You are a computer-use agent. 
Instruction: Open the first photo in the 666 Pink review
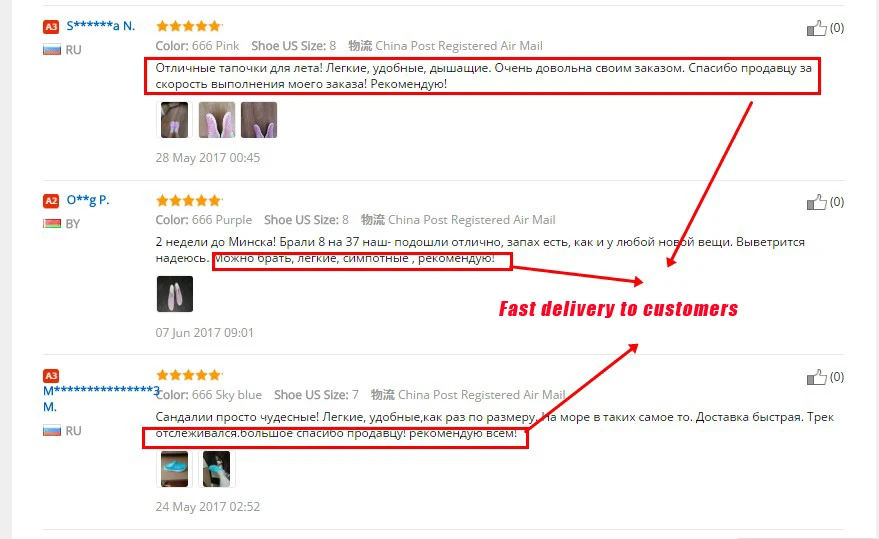174,119
